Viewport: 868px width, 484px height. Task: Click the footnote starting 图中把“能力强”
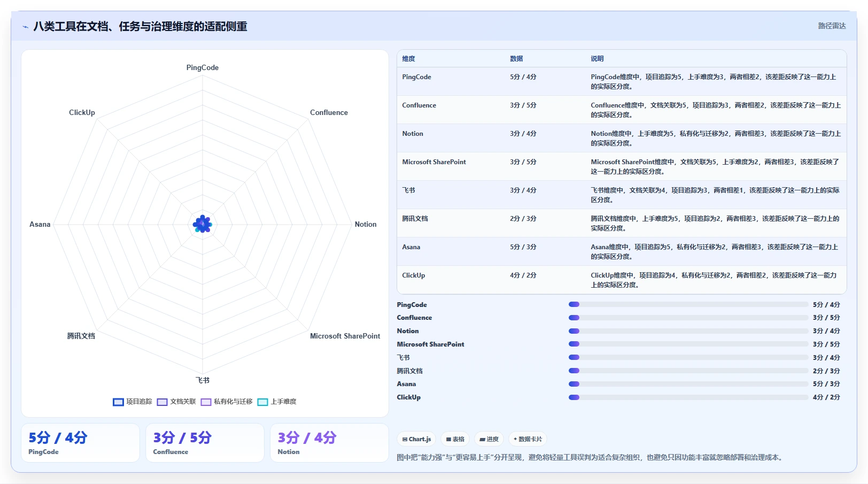click(591, 458)
